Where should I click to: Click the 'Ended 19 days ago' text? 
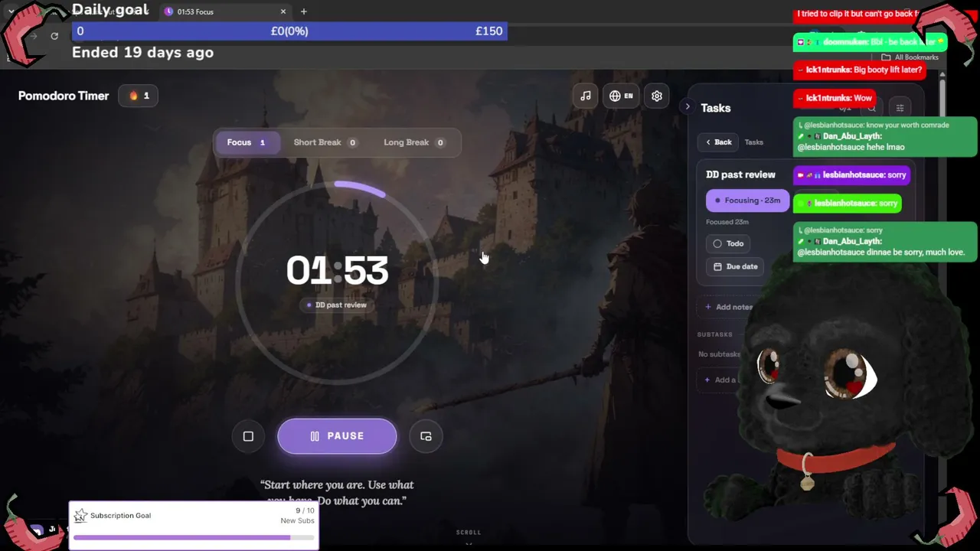pyautogui.click(x=142, y=53)
